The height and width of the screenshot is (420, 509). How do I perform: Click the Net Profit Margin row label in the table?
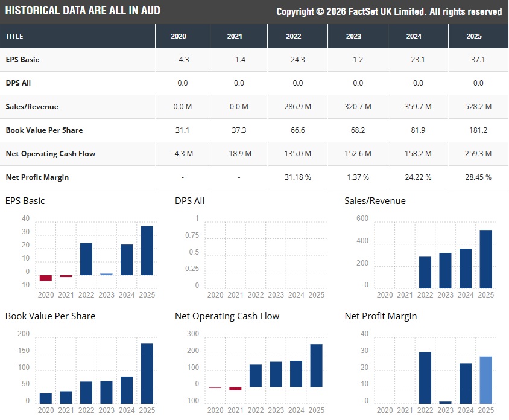pyautogui.click(x=37, y=177)
